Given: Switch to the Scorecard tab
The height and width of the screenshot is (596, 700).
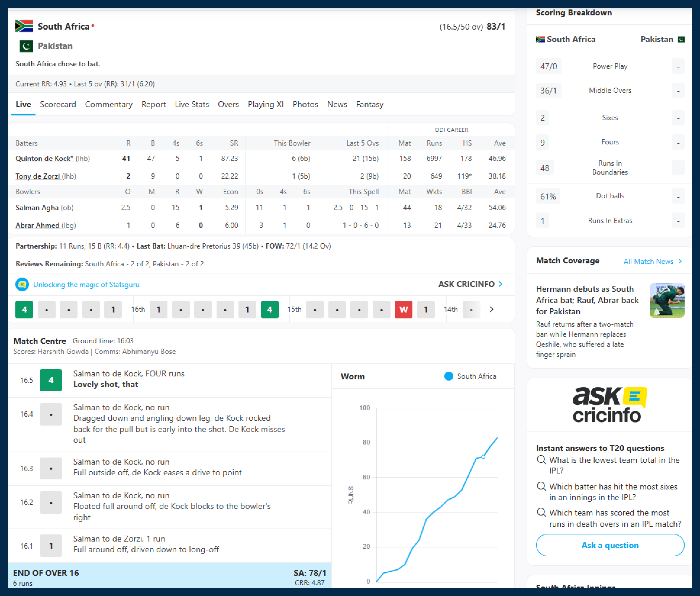Looking at the screenshot, I should [58, 104].
